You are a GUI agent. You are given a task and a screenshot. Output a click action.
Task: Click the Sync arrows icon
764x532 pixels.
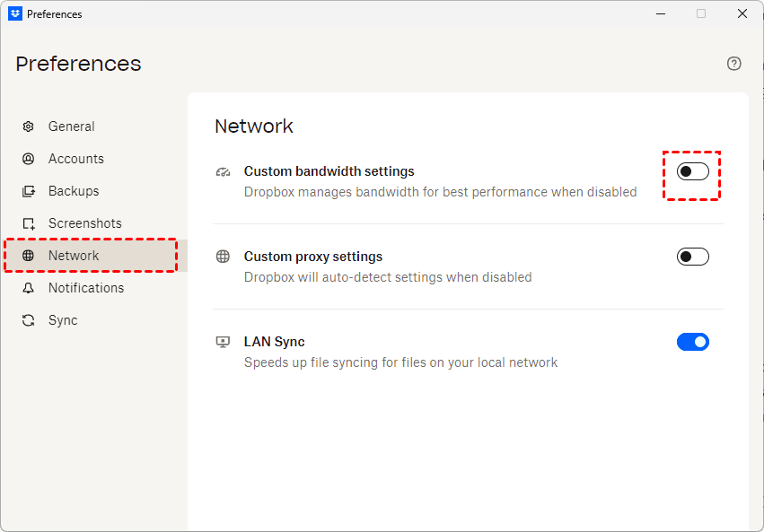click(x=29, y=320)
